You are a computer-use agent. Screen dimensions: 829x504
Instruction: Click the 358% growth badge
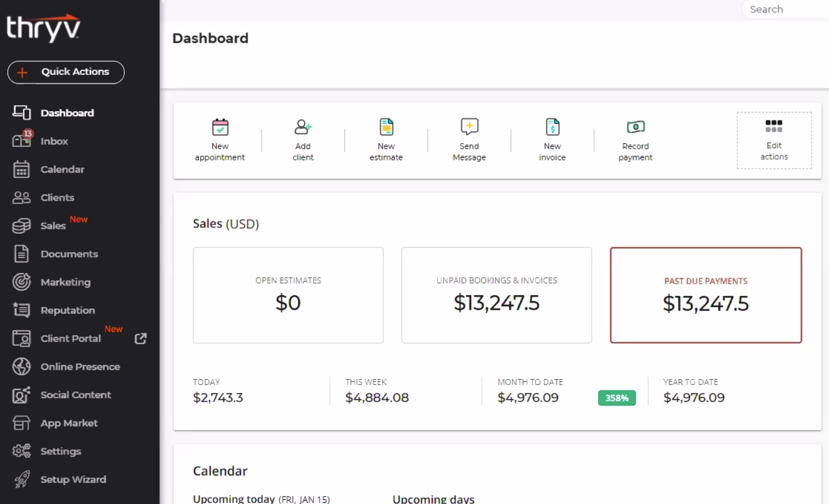(x=617, y=398)
